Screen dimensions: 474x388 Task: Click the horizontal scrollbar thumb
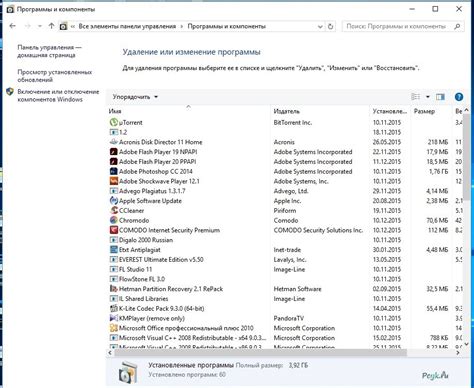click(x=261, y=352)
